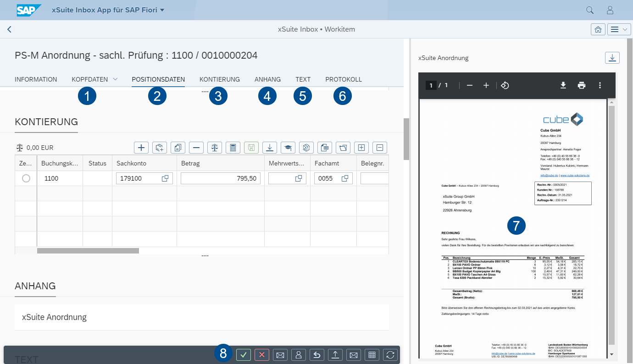Screen dimensions: 633x364
Task: Print the invoice from the PDF toolbar
Action: click(581, 85)
